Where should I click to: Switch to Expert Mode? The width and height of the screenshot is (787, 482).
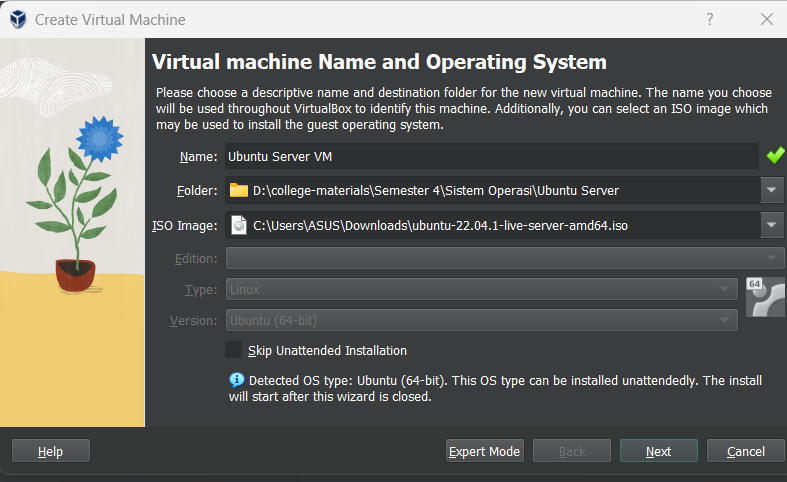pos(484,451)
